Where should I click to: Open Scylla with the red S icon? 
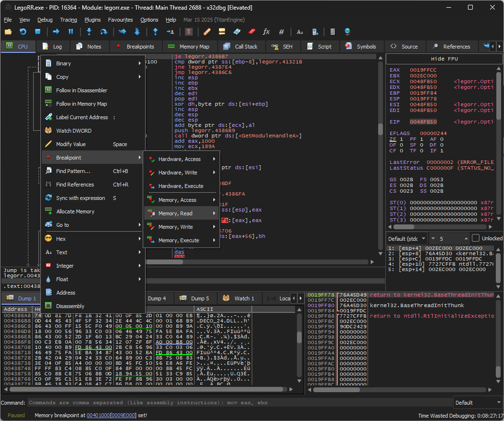[189, 32]
